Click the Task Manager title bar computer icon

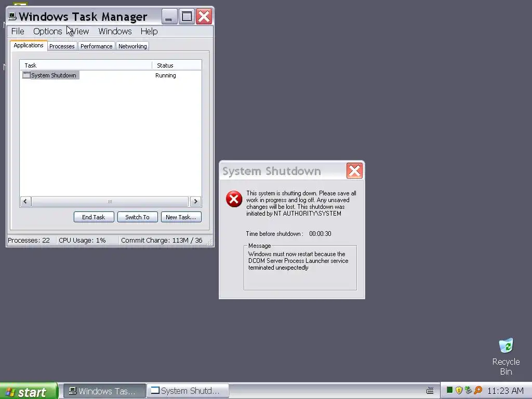(12, 16)
